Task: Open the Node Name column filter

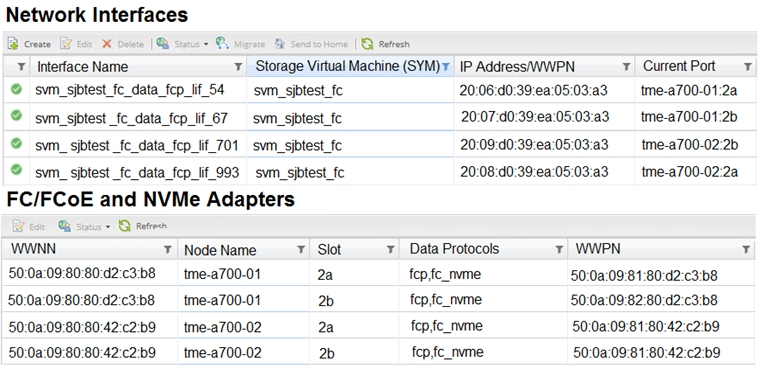Action: pos(301,249)
